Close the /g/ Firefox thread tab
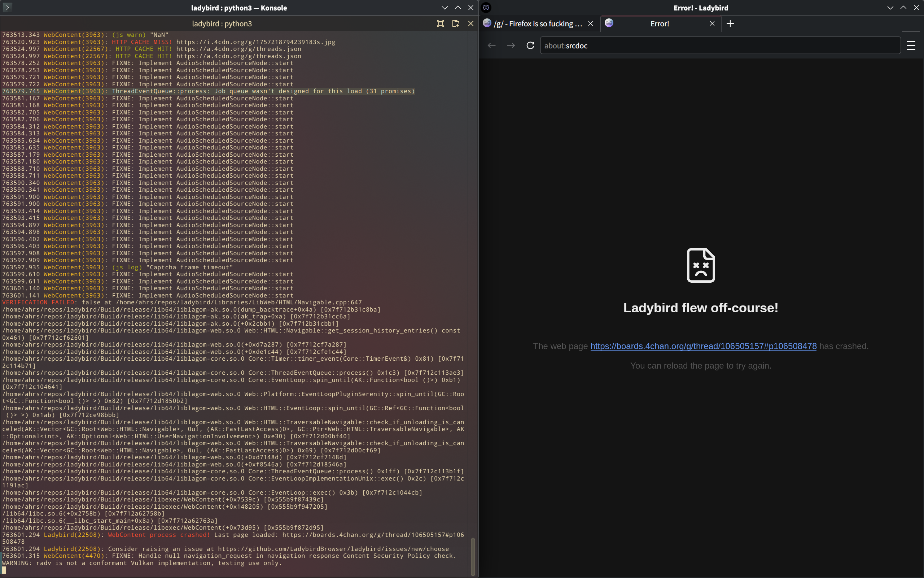The width and height of the screenshot is (924, 578). click(x=591, y=24)
